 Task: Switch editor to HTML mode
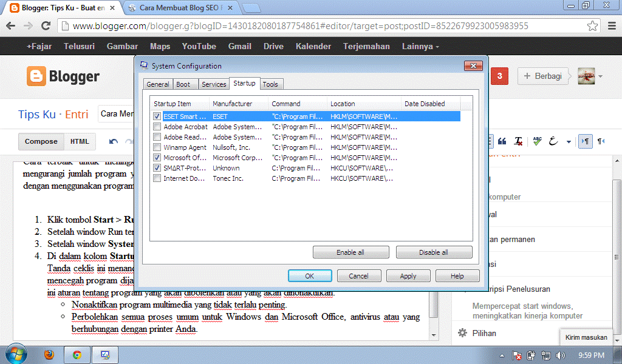click(80, 141)
